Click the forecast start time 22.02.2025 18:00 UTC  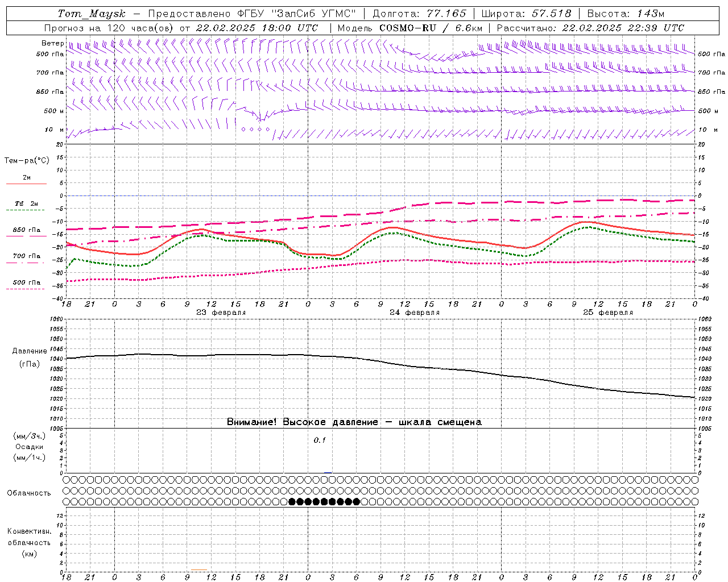(257, 28)
